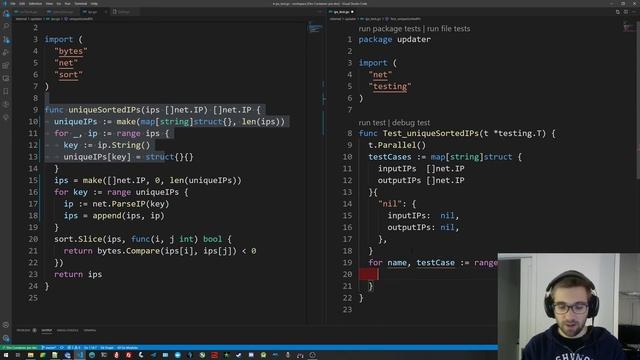Image resolution: width=640 pixels, height=360 pixels.
Task: Show the Output panel tab
Action: tap(47, 330)
